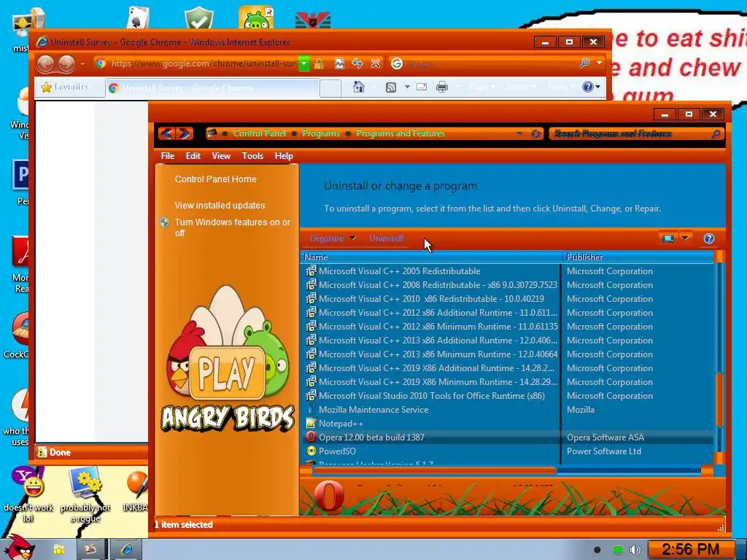Open the recent pages dropdown in IE
This screenshot has width=747, height=560.
pos(83,63)
